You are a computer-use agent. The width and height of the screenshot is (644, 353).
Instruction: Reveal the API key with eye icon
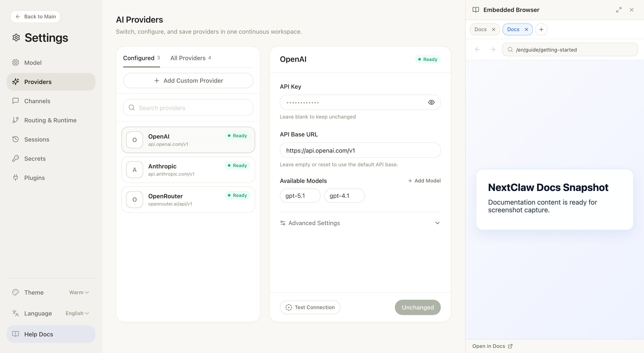coord(431,102)
